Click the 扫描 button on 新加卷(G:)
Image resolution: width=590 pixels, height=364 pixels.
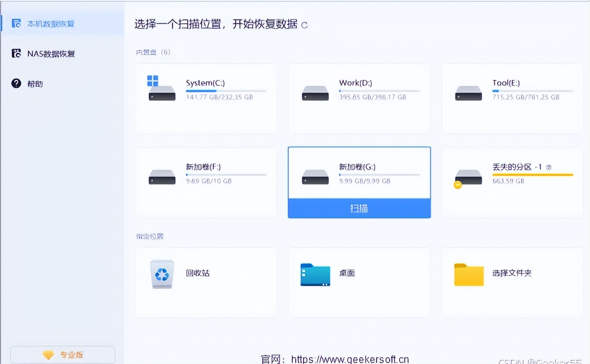click(x=359, y=208)
